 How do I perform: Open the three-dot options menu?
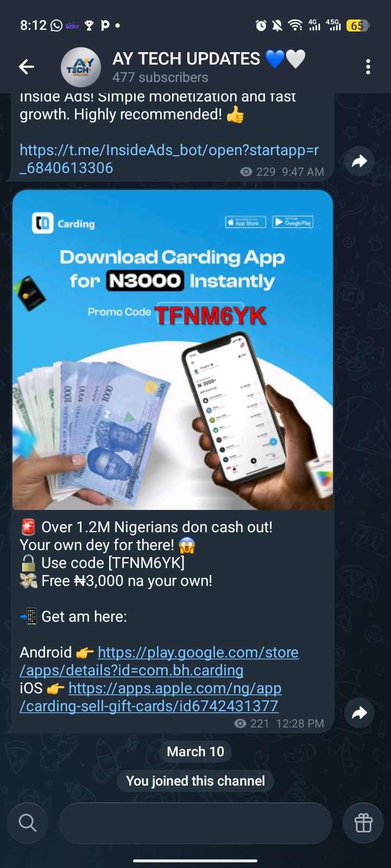(368, 67)
